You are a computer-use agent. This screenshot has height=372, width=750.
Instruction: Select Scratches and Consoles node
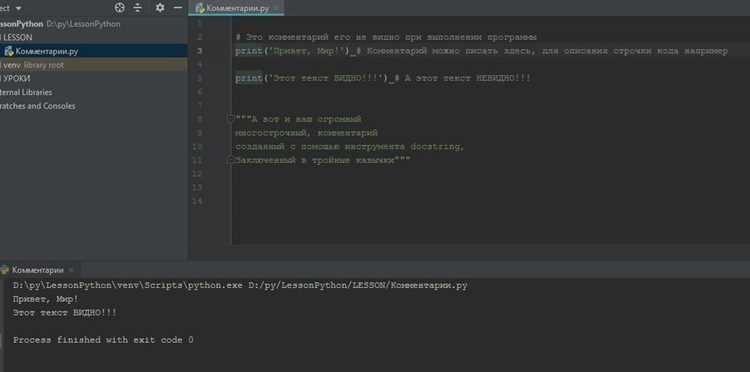[37, 106]
